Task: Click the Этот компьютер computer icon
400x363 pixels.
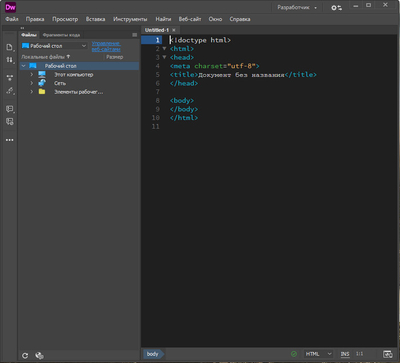Action: (42, 74)
